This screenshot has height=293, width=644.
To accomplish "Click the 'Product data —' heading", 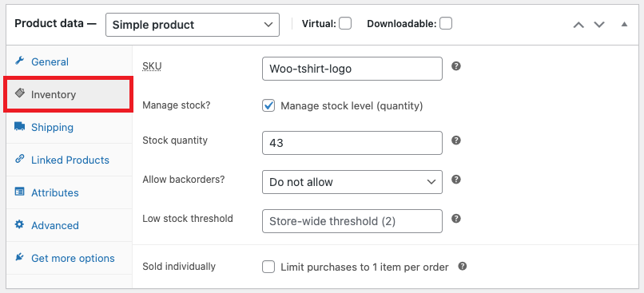I will [55, 23].
